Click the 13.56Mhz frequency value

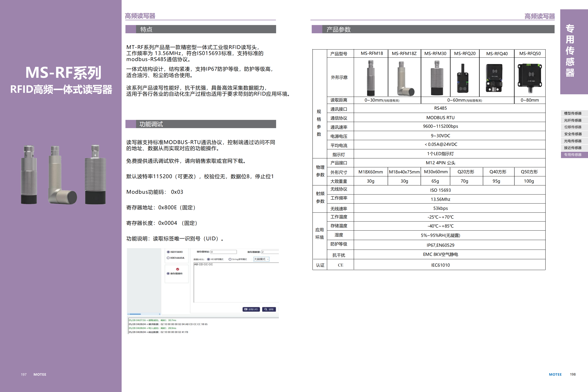click(x=440, y=199)
